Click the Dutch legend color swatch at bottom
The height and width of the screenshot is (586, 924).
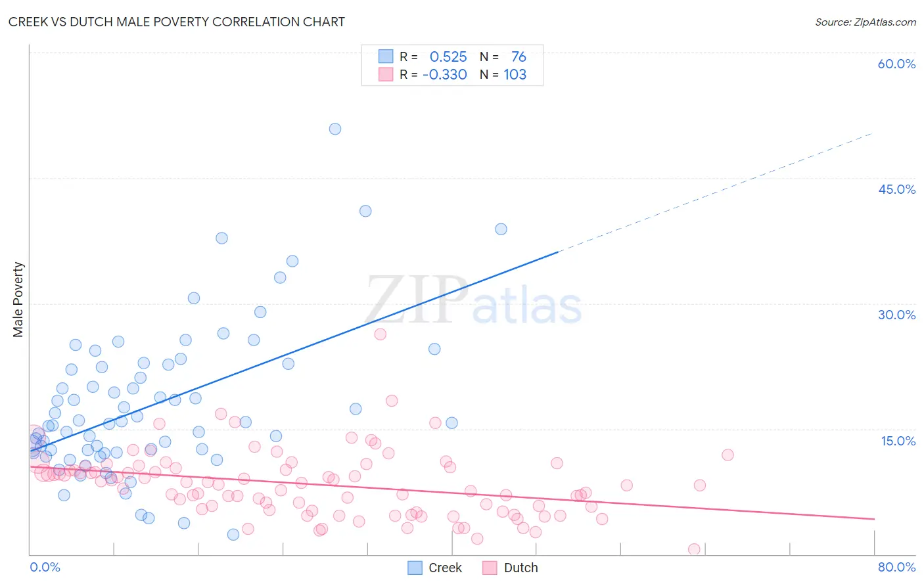pyautogui.click(x=490, y=568)
